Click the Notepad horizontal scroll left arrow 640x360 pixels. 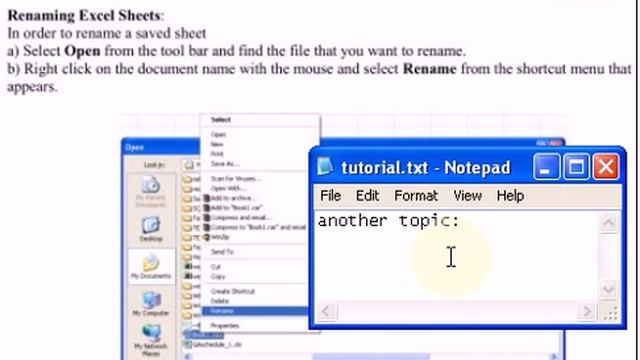click(x=327, y=312)
